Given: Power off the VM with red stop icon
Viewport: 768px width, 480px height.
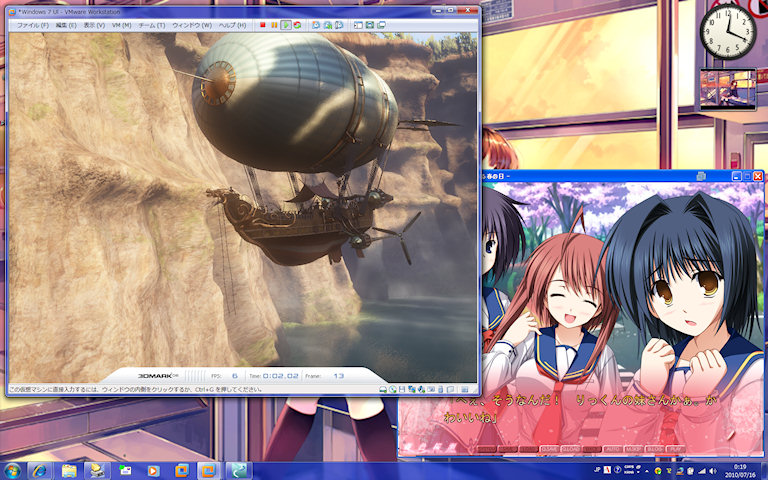Looking at the screenshot, I should 263,25.
